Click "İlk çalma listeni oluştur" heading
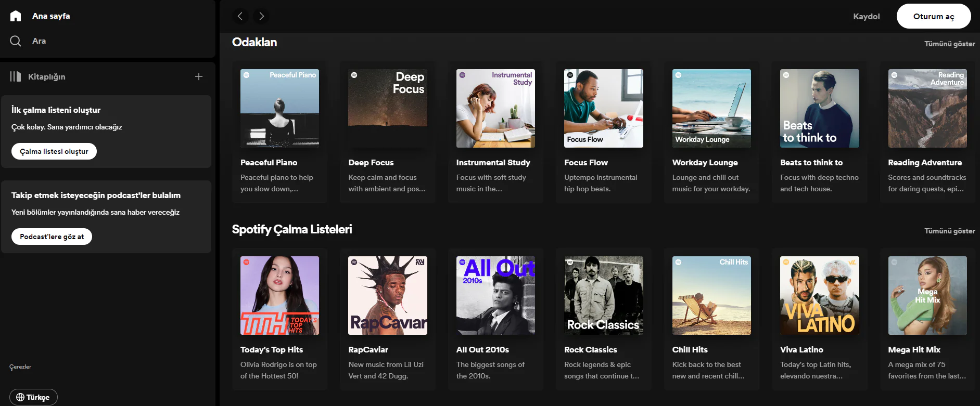Image resolution: width=980 pixels, height=406 pixels. [x=56, y=110]
